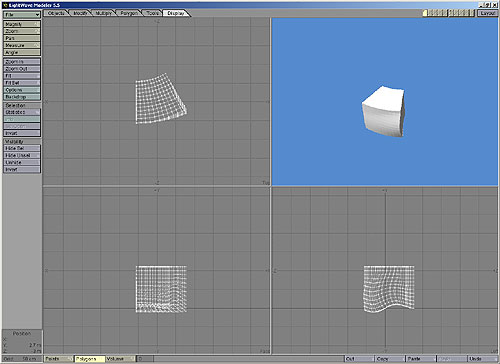Activate the Zoom tool button
This screenshot has height=364, width=500.
pyautogui.click(x=22, y=31)
